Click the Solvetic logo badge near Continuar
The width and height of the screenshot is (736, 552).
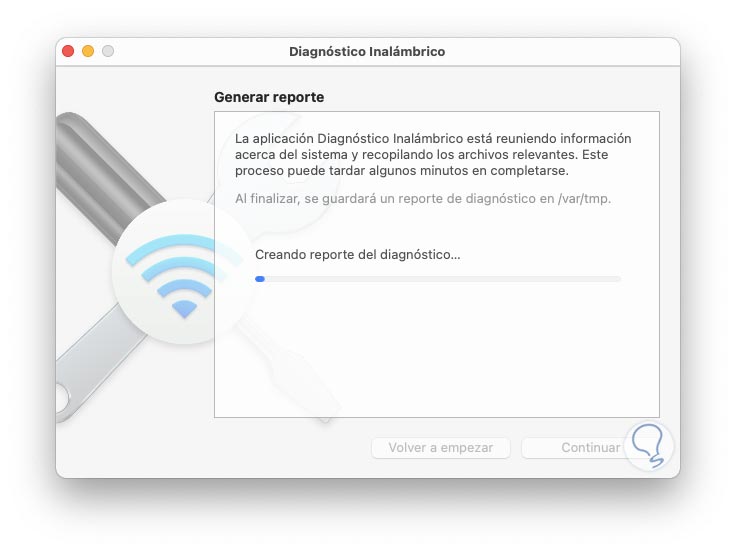649,446
